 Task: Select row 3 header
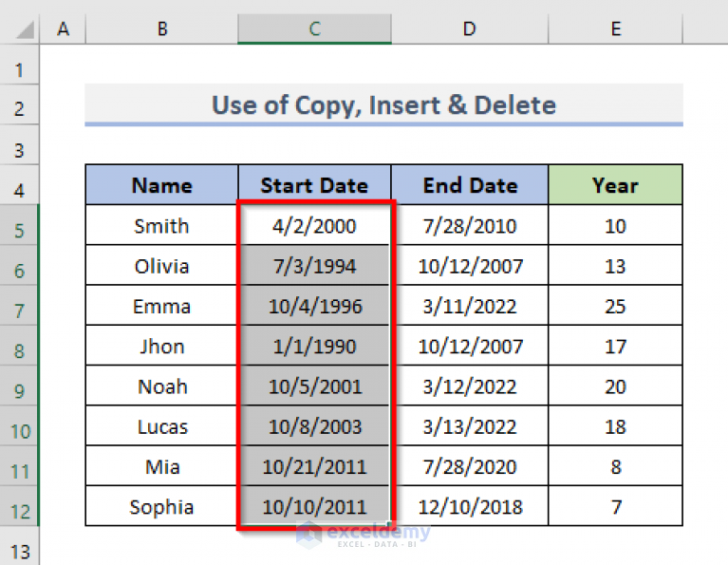(19, 145)
